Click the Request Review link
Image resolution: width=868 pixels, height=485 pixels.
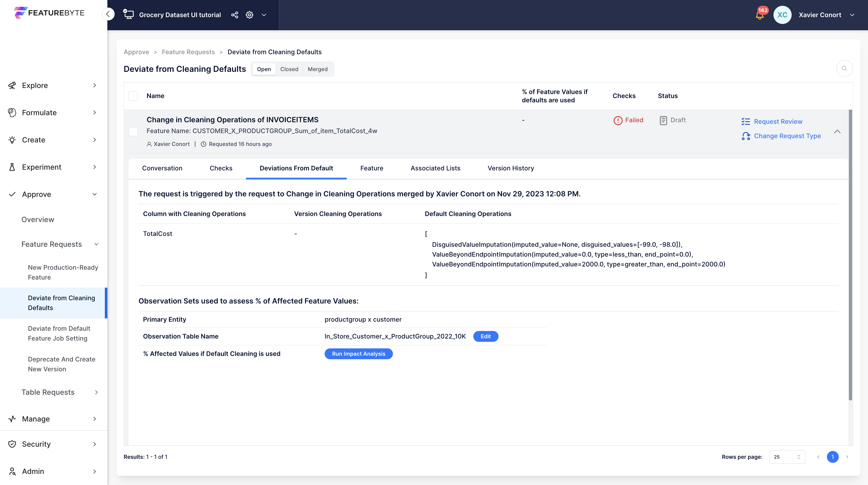(x=778, y=122)
